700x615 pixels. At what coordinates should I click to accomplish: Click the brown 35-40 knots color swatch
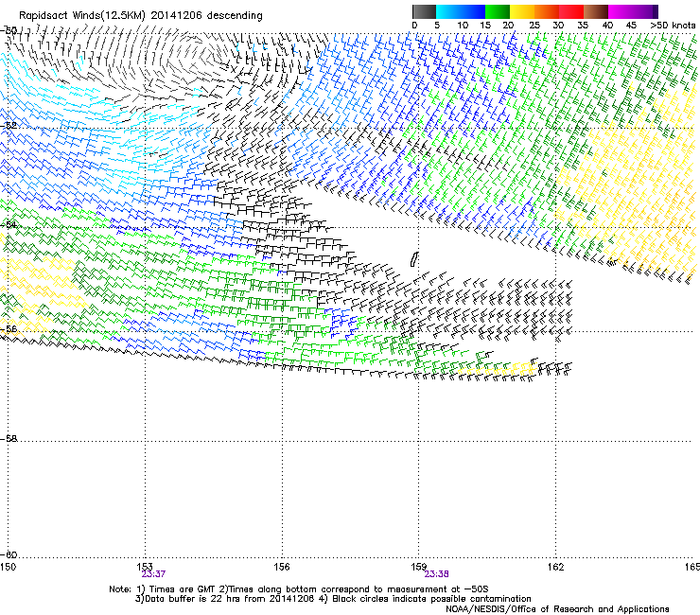click(596, 11)
